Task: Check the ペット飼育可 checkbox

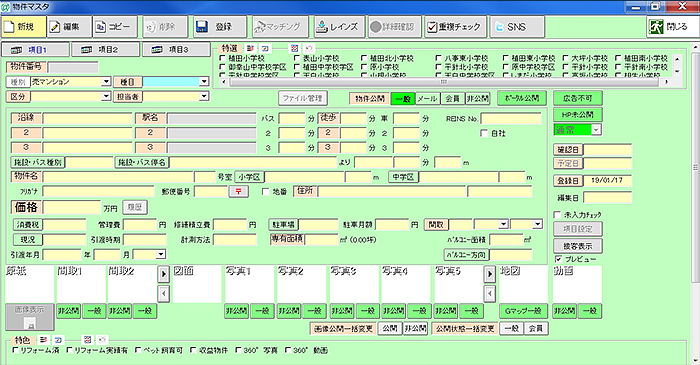Action: [x=138, y=350]
